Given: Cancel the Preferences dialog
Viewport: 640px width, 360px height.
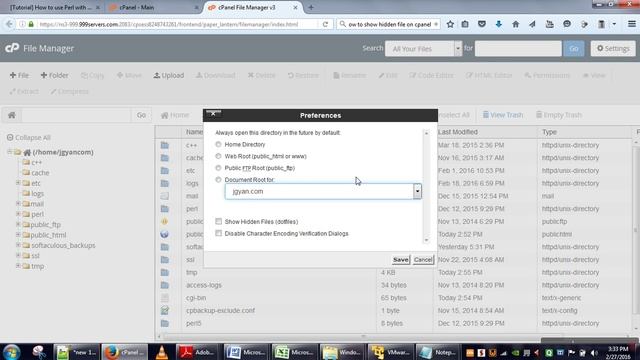Looking at the screenshot, I should 423,260.
